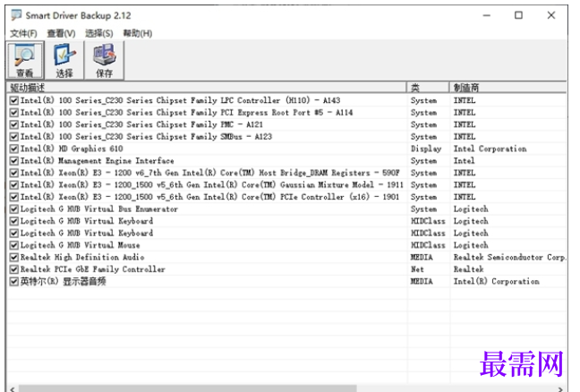Open the 文件(F) menu
The image size is (580, 392).
tap(23, 34)
